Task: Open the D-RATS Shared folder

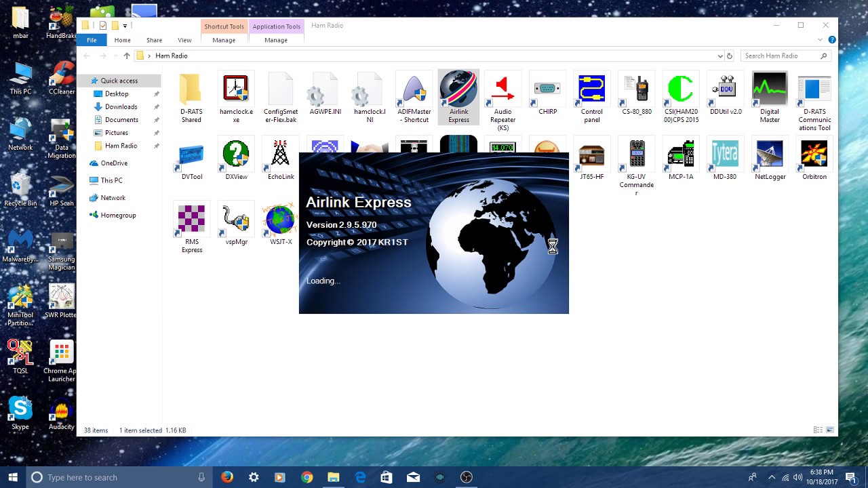Action: 191,98
